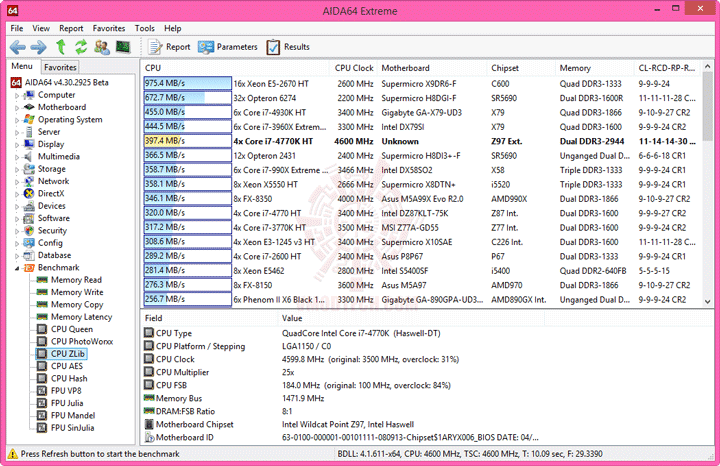Open the Report toolbar button
Viewport: 720px width, 466px height.
[169, 47]
